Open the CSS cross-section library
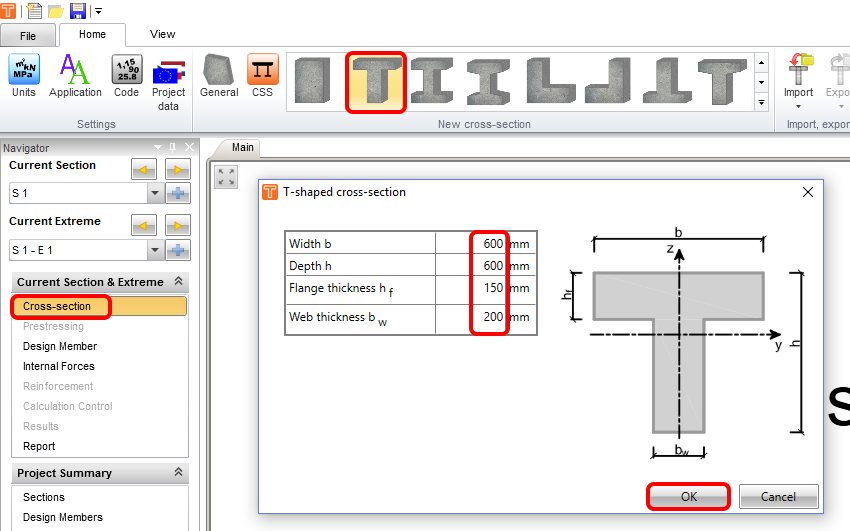Image resolution: width=850 pixels, height=531 pixels. coord(262,76)
